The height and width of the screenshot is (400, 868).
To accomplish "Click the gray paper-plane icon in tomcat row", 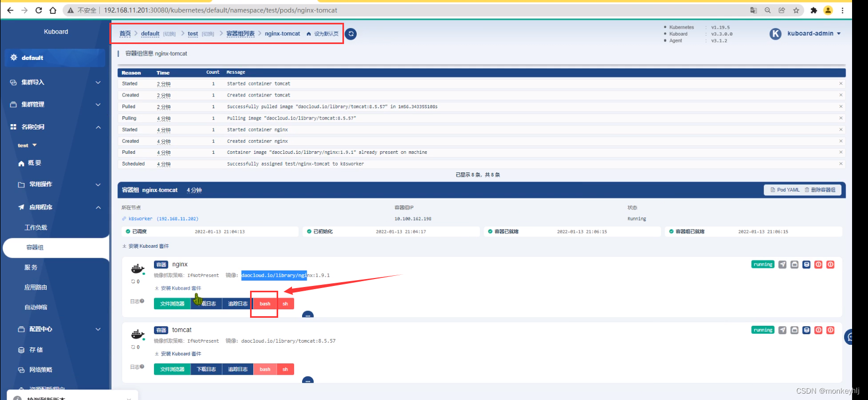I will pyautogui.click(x=783, y=330).
